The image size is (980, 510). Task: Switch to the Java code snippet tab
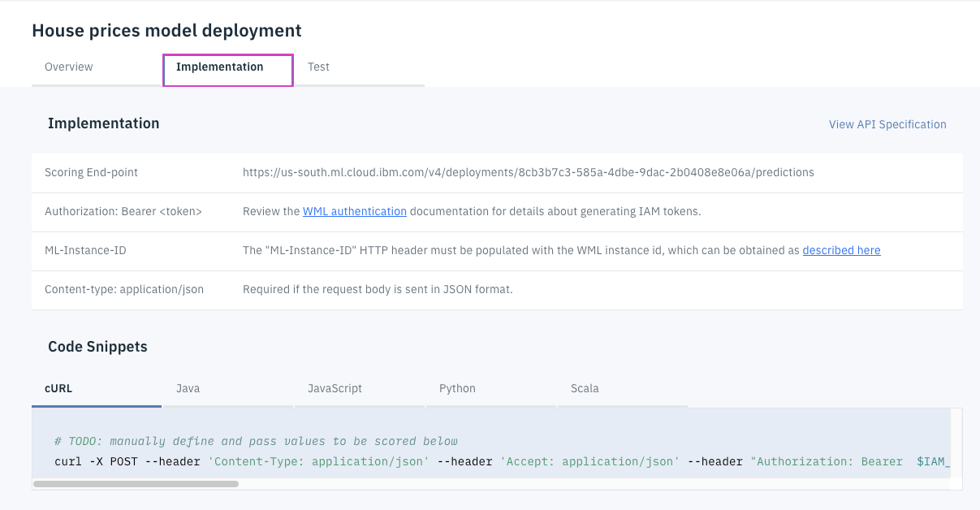(x=228, y=389)
